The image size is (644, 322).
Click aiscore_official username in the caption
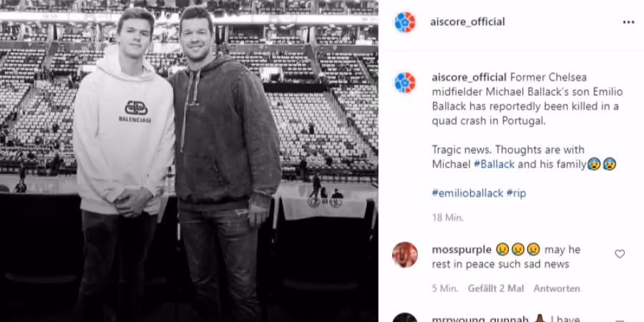(x=469, y=77)
